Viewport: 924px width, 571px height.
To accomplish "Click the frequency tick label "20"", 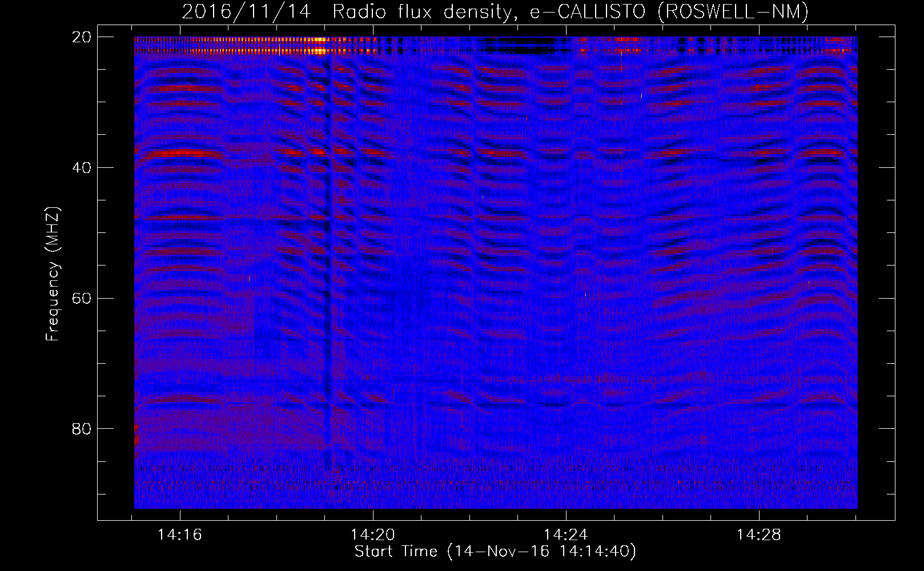I will point(82,37).
